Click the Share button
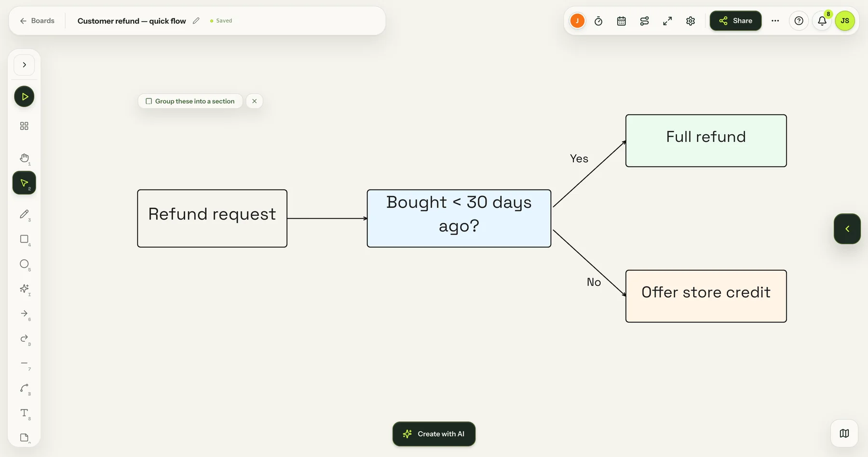868x457 pixels. pyautogui.click(x=735, y=21)
